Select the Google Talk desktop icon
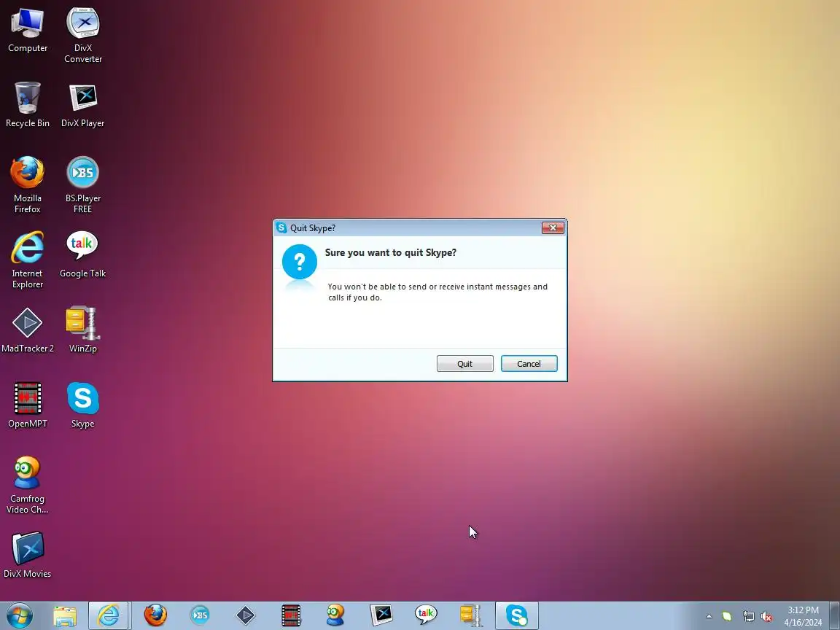 pyautogui.click(x=83, y=254)
